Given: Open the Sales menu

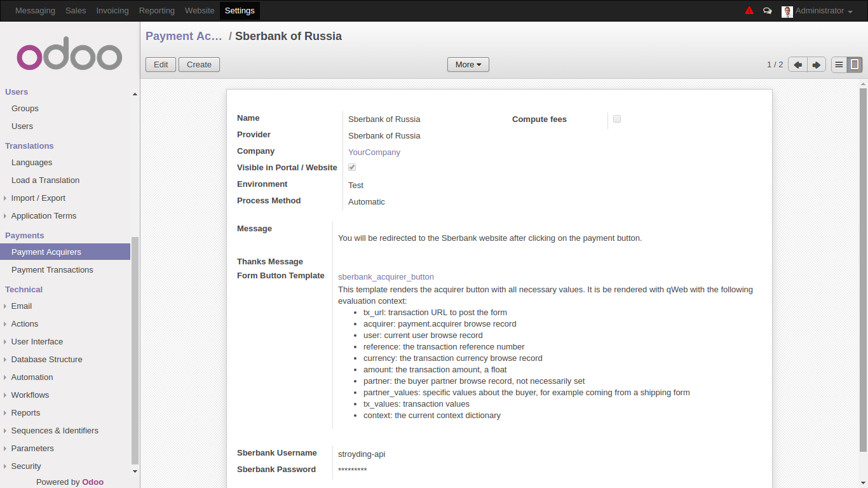Looking at the screenshot, I should point(76,11).
